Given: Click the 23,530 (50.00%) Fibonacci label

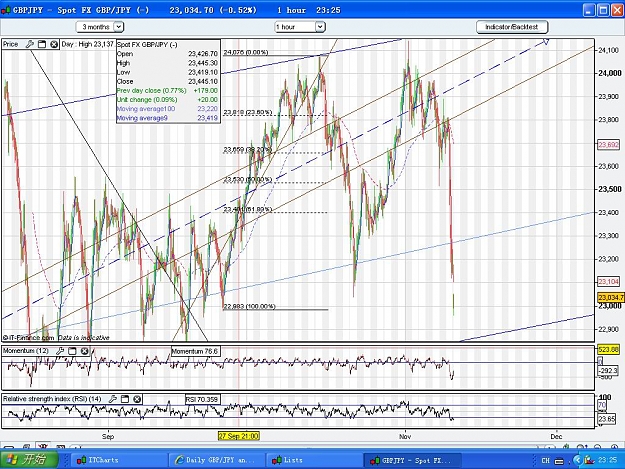Looking at the screenshot, I should pos(248,180).
